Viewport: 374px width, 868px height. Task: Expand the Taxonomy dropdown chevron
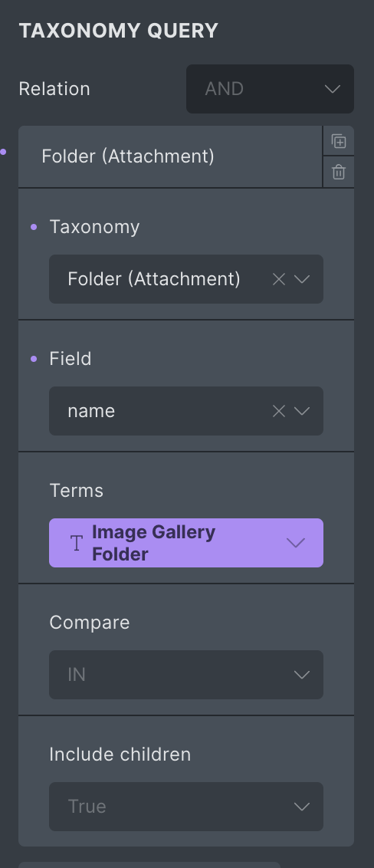click(x=302, y=279)
